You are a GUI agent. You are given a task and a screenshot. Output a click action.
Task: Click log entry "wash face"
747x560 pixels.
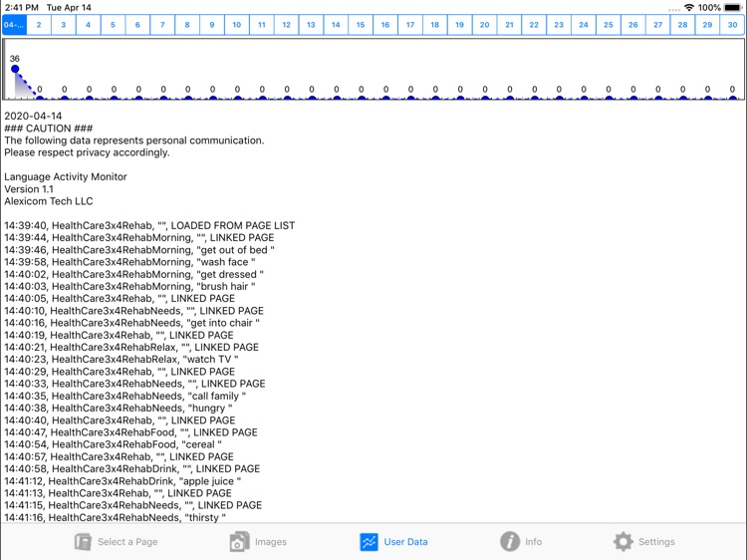coord(129,262)
